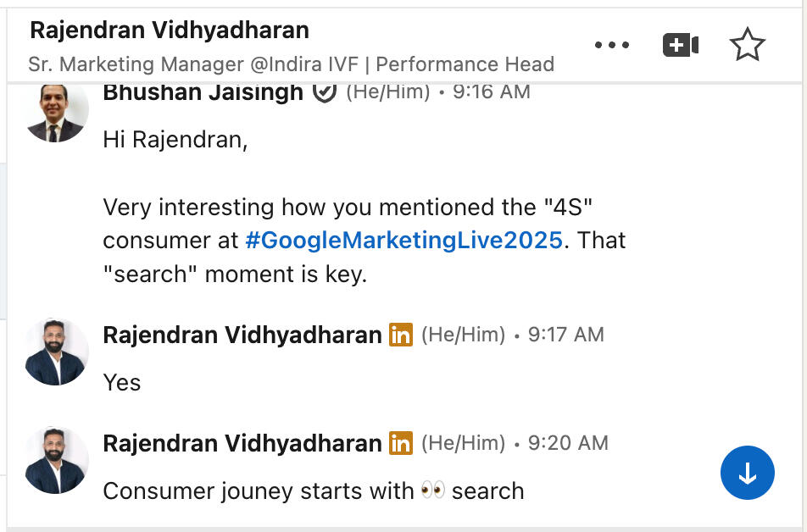Click the "Yes" reply message
807x532 pixels.
point(122,383)
